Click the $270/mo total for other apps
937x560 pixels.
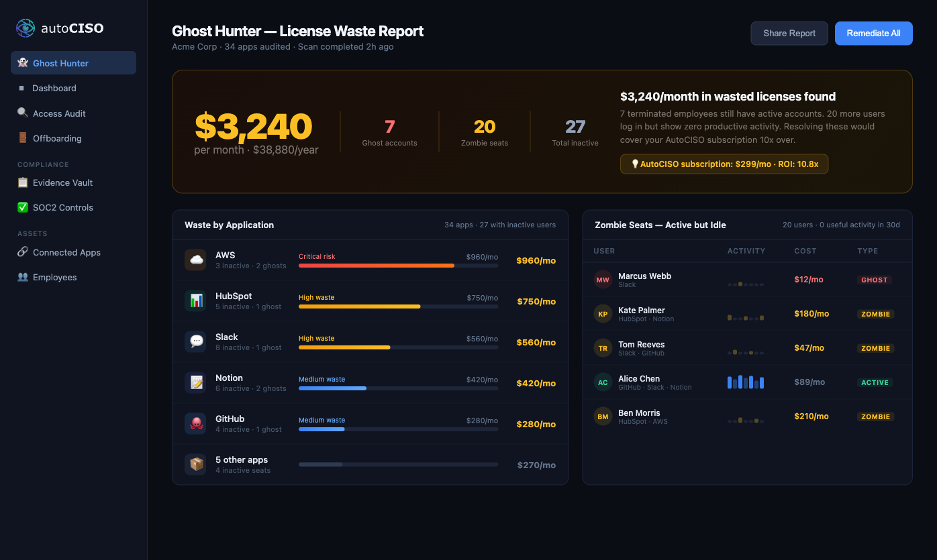[536, 465]
